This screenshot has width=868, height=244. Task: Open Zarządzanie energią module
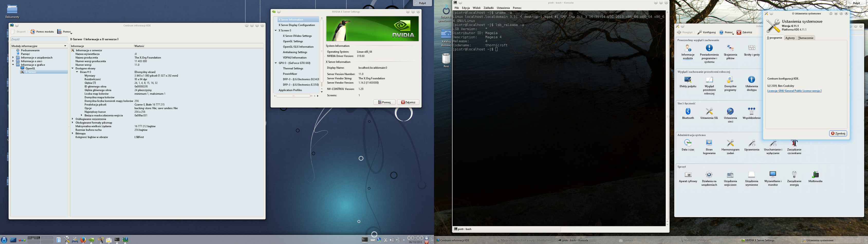pyautogui.click(x=794, y=179)
